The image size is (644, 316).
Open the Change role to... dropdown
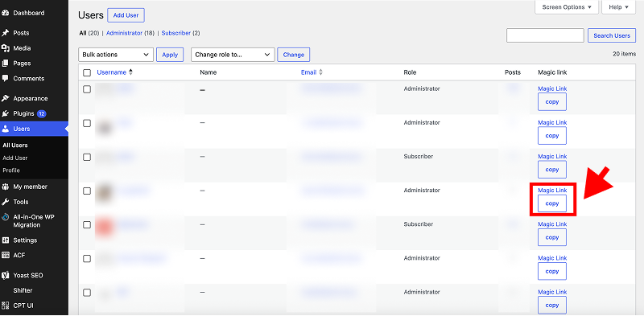click(x=233, y=55)
